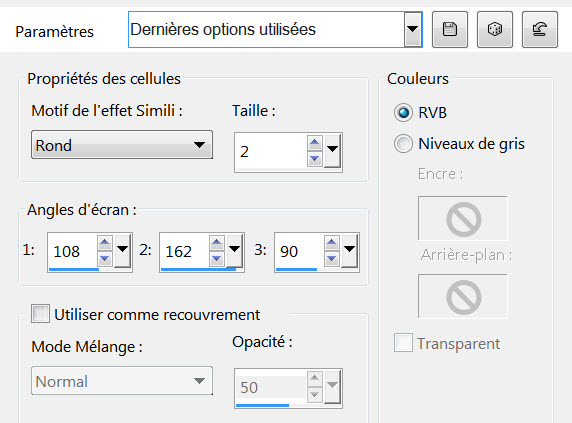Select the RVB color radio button
The width and height of the screenshot is (572, 423).
coord(403,113)
